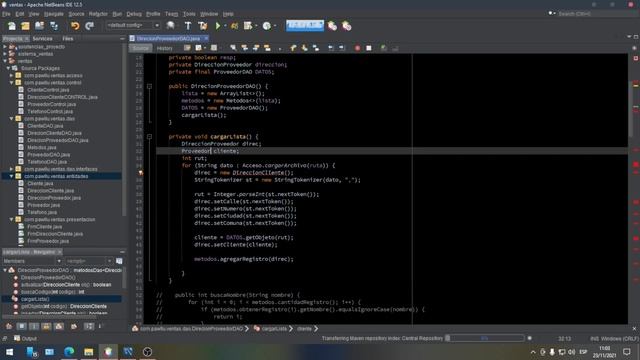Screen dimensions: 640x360
Task: Switch to the Services tab
Action: pyautogui.click(x=42, y=38)
